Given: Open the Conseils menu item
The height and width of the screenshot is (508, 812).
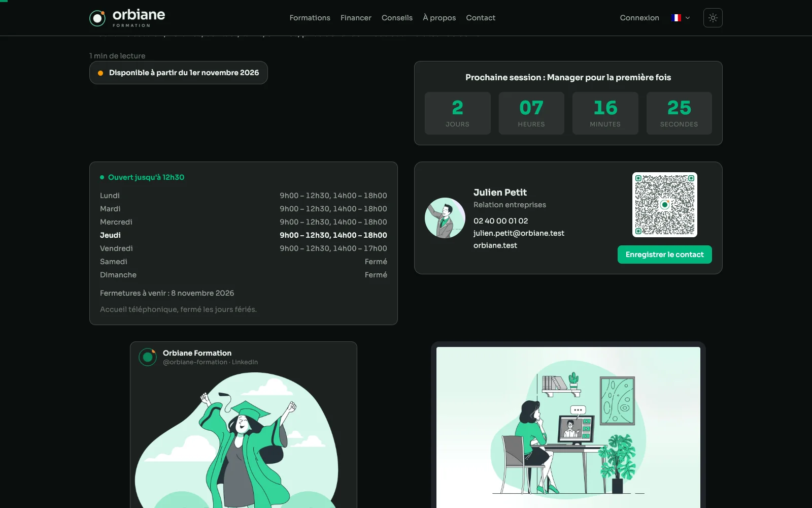Looking at the screenshot, I should pyautogui.click(x=397, y=18).
